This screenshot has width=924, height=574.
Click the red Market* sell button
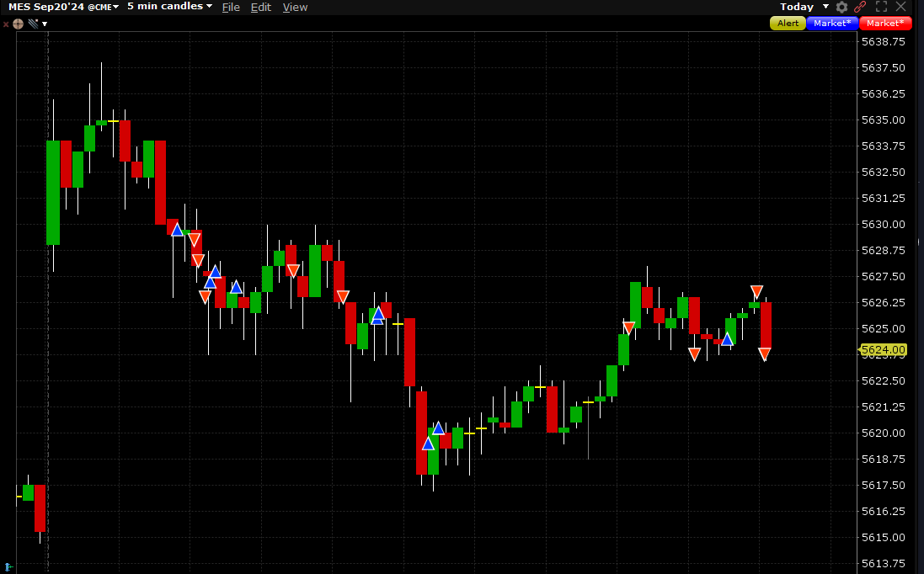pyautogui.click(x=885, y=23)
